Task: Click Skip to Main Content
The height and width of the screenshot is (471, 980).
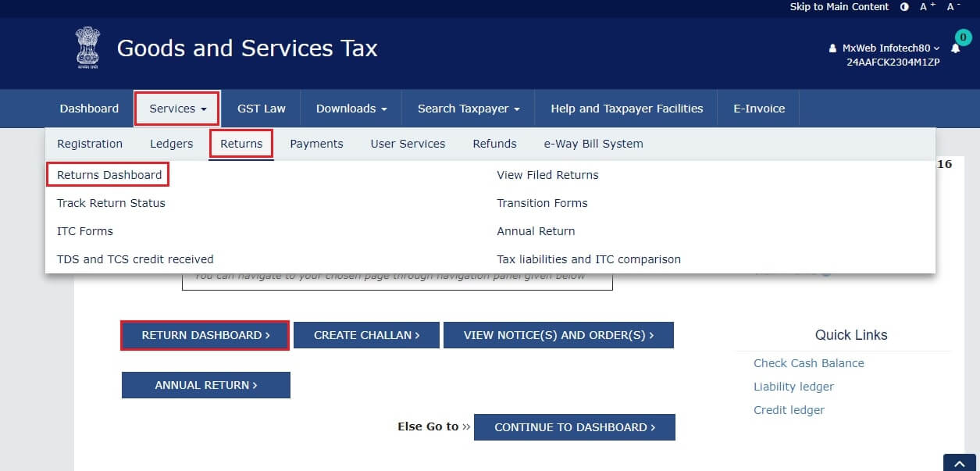Action: point(839,6)
